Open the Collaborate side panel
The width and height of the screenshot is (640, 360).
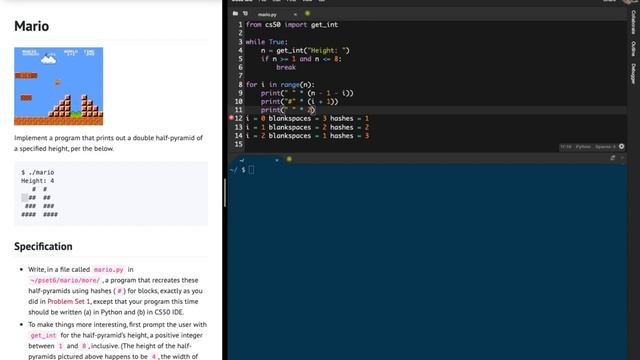(633, 22)
